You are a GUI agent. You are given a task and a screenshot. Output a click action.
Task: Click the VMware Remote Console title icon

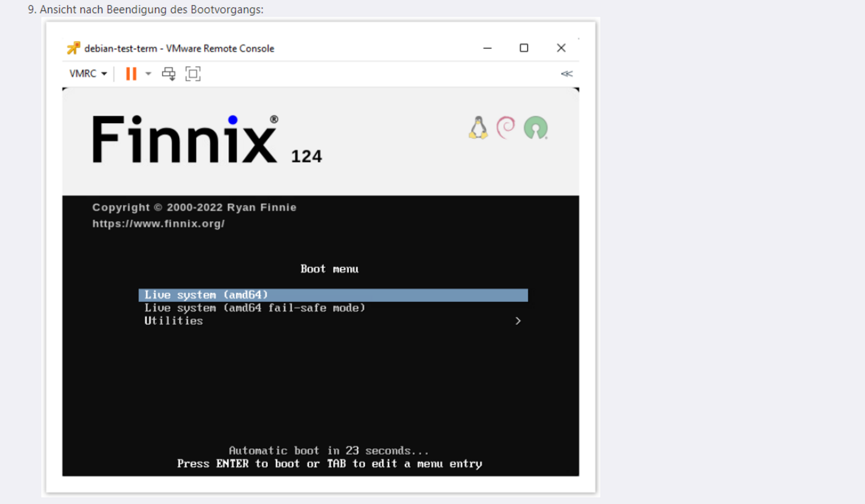point(73,48)
